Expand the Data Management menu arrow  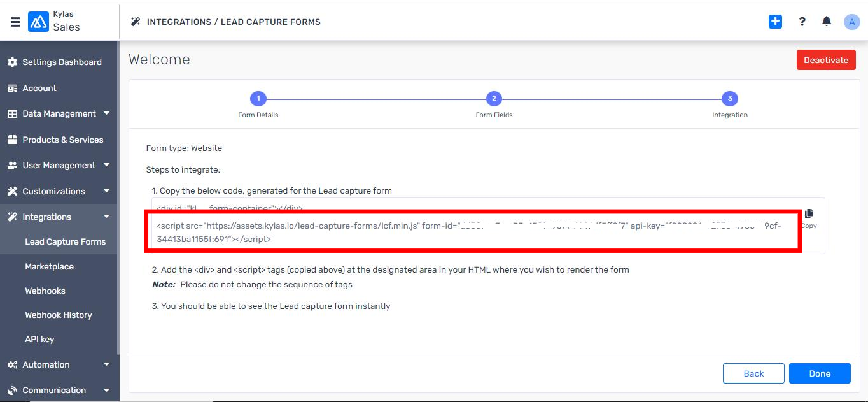click(106, 113)
